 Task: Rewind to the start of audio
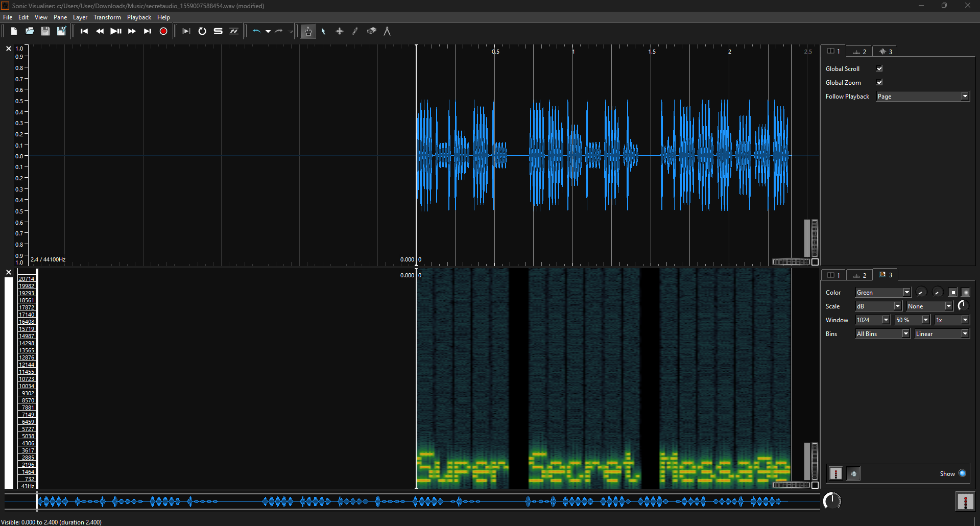click(x=84, y=31)
